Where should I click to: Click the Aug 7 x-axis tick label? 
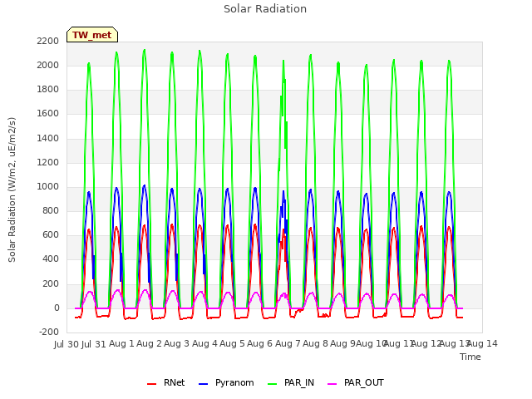[288, 344]
